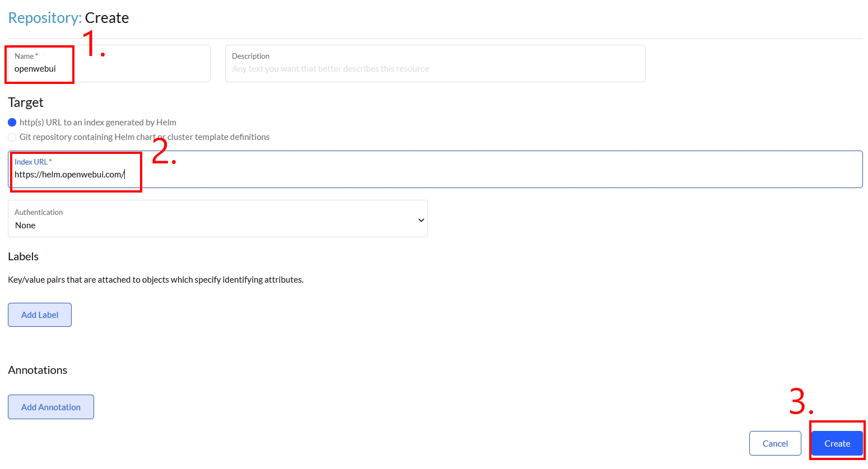Click the Target section heading
The image size is (868, 469).
pyautogui.click(x=26, y=102)
